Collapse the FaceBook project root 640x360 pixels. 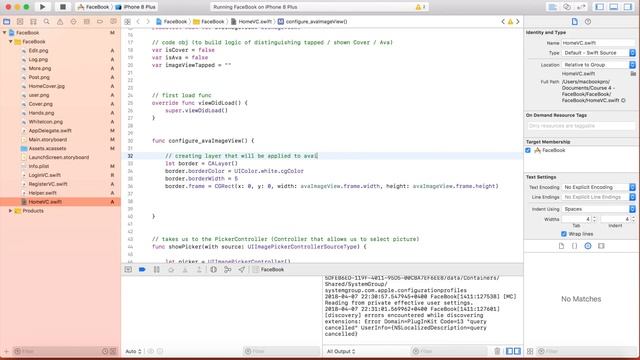point(4,33)
